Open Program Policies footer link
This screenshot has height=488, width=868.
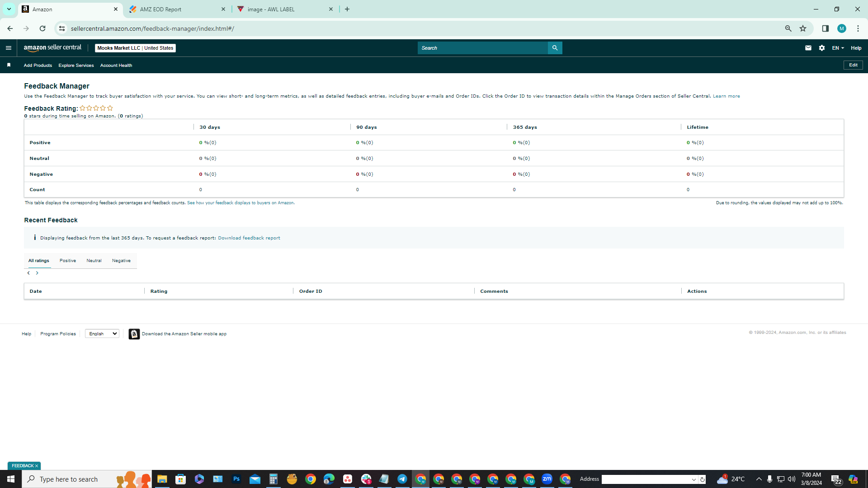point(58,334)
